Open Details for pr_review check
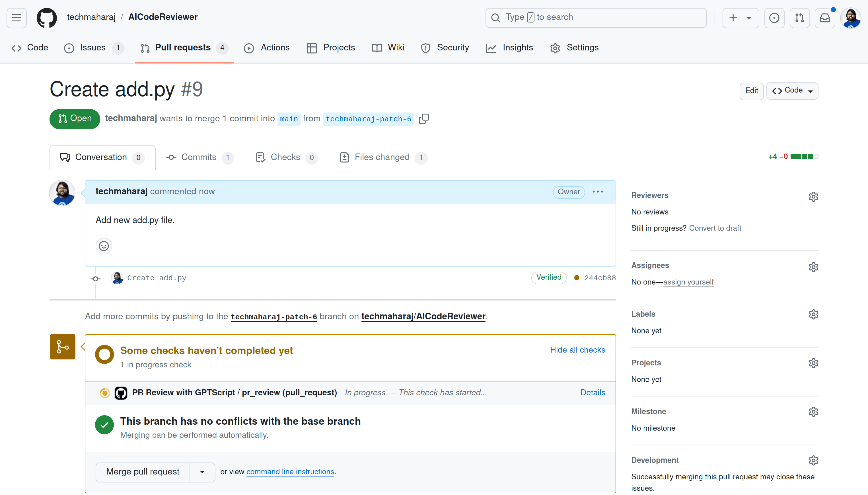The height and width of the screenshot is (495, 868). tap(593, 393)
